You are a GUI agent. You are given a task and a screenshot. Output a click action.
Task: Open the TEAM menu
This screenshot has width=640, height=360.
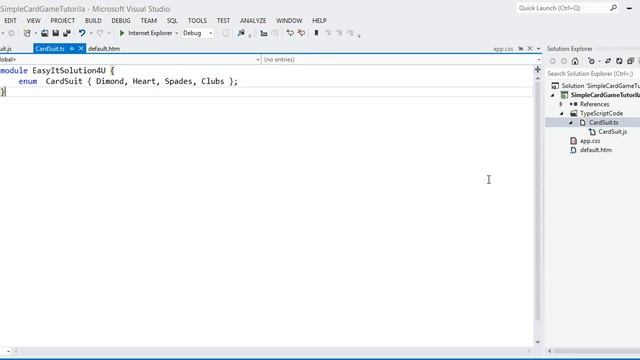(x=149, y=20)
